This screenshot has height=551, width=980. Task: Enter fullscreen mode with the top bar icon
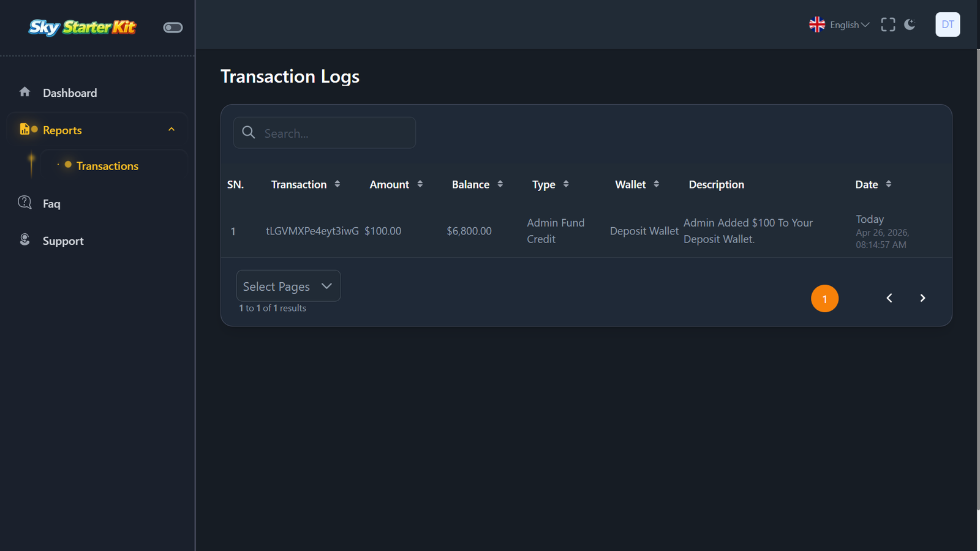tap(888, 24)
